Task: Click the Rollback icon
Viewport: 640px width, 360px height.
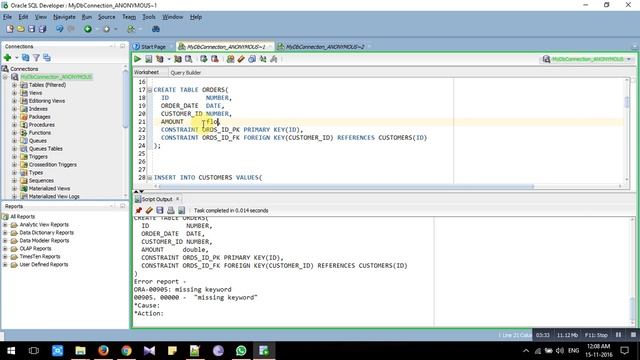Action: coord(215,59)
